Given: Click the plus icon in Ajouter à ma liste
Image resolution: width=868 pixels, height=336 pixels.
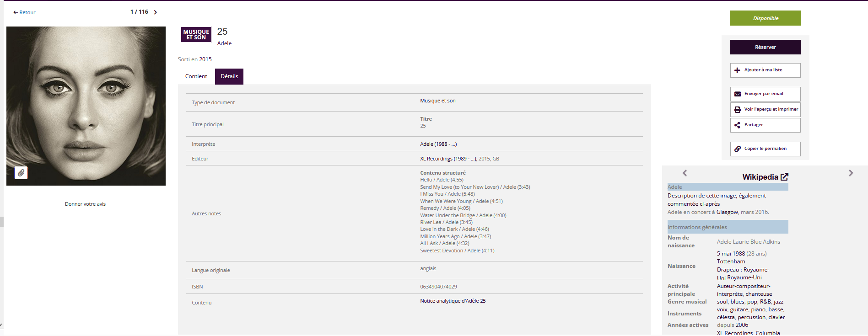Looking at the screenshot, I should (737, 70).
